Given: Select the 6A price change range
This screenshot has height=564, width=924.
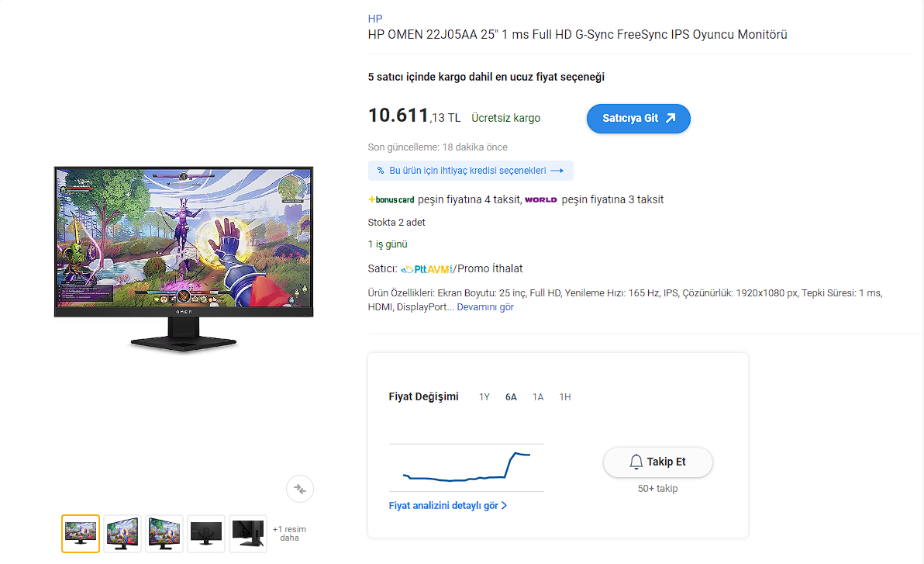Looking at the screenshot, I should [511, 397].
